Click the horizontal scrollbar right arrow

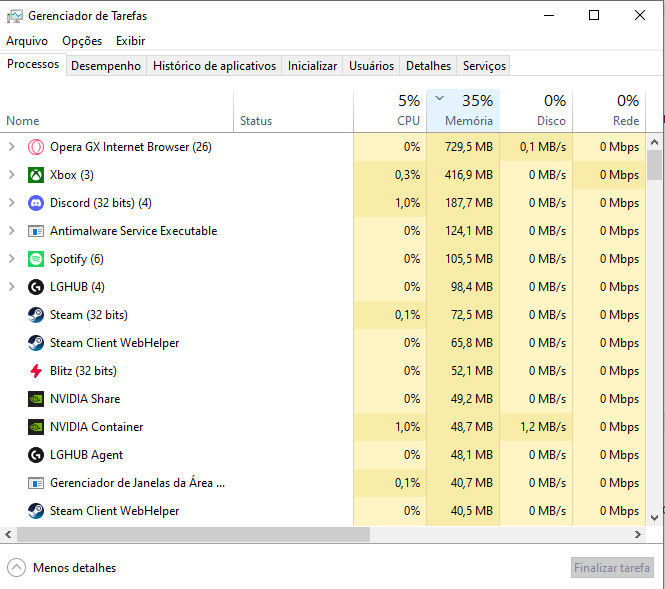(637, 535)
